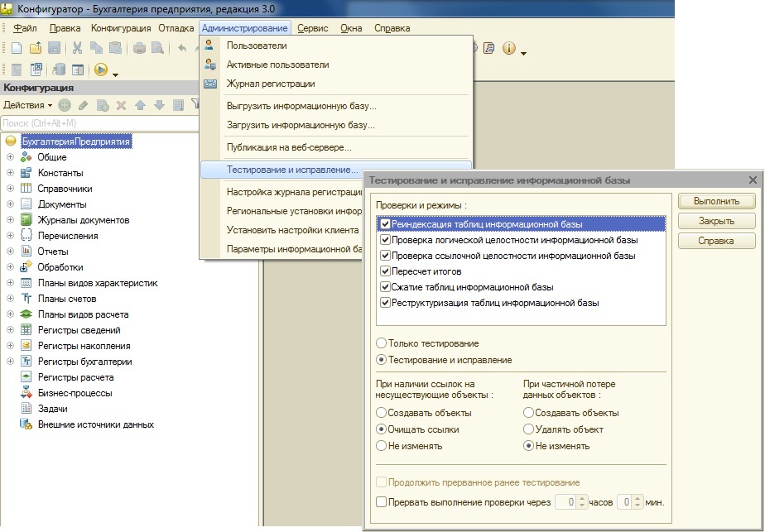Choose Активные пользователи from Администрирование menu
Viewport: 765px width, 532px height.
pos(335,65)
